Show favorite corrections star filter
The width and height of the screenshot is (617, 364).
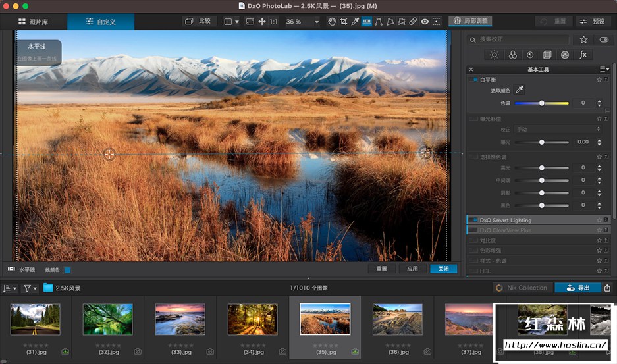pos(583,39)
